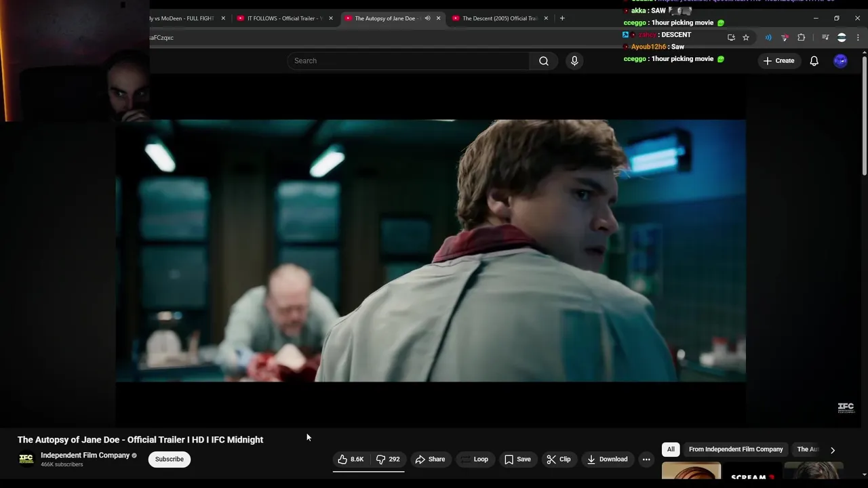Viewport: 868px width, 488px height.
Task: Click the address bar URL text
Action: (161, 37)
